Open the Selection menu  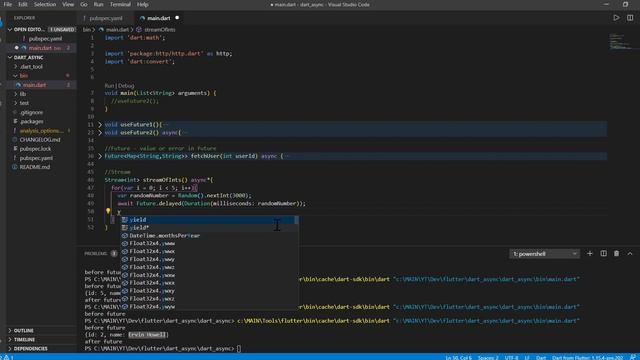45,4
